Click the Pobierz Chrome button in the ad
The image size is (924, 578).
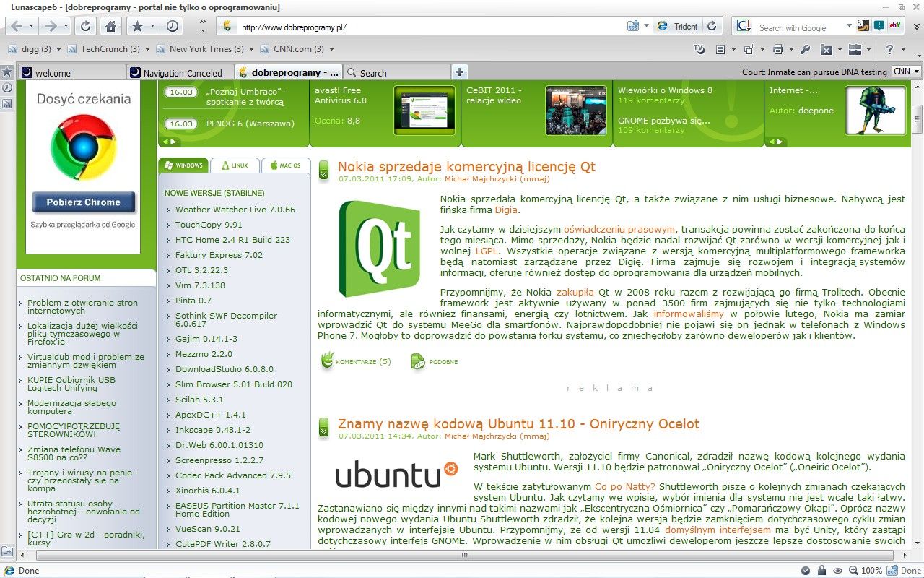coord(84,201)
